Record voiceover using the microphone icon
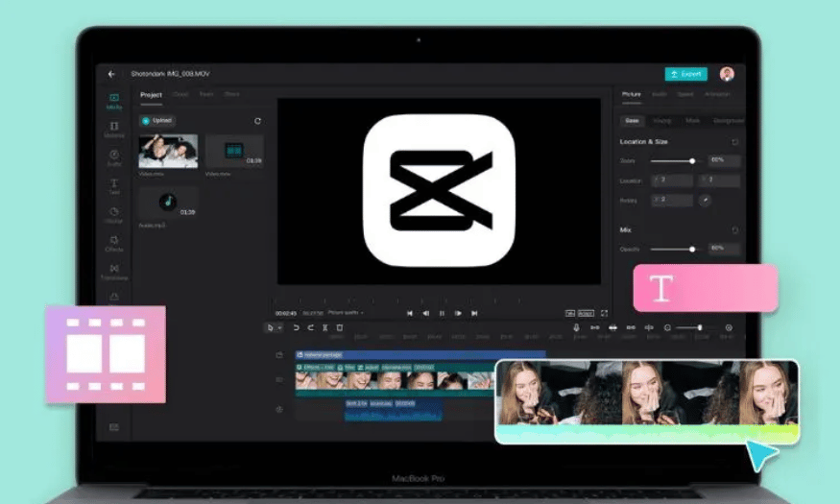Image resolution: width=840 pixels, height=504 pixels. click(576, 327)
